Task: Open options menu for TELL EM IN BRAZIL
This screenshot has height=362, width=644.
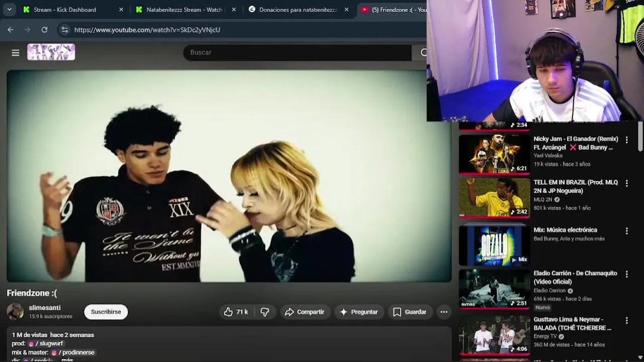Action: coord(626,184)
